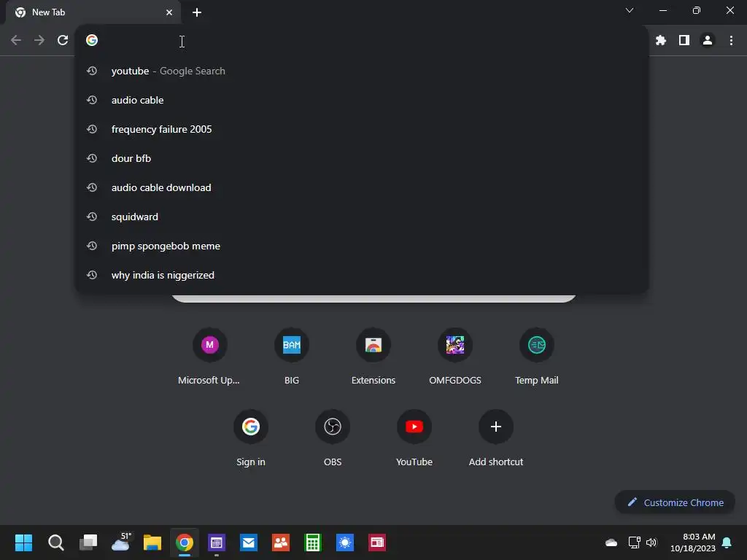747x560 pixels.
Task: Select the "pimp spongebob meme" suggestion
Action: (x=362, y=246)
